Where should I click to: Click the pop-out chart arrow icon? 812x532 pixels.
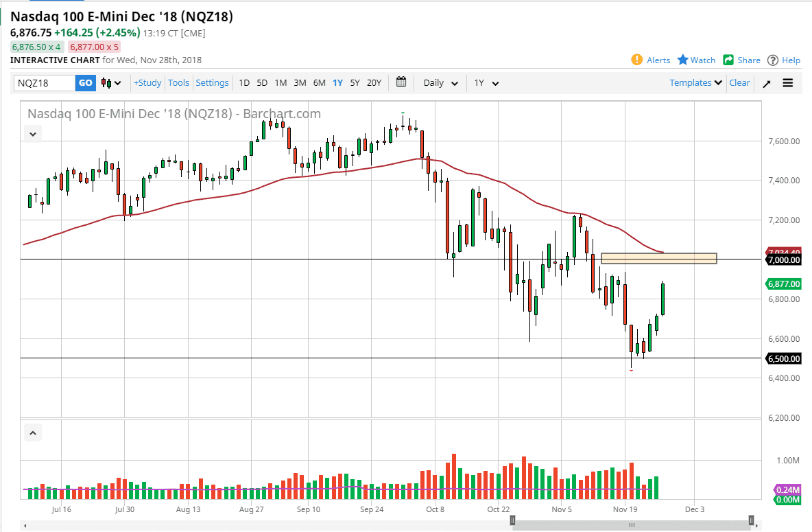tap(767, 82)
